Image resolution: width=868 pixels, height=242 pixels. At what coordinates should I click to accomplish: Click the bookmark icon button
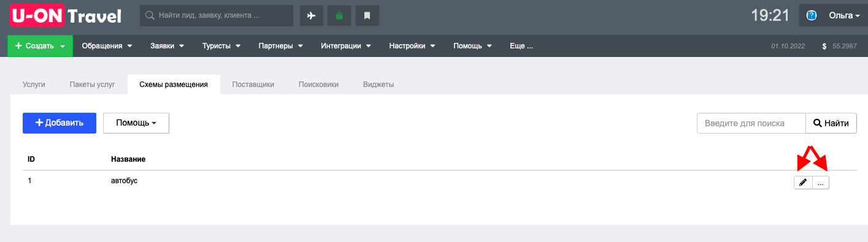367,16
